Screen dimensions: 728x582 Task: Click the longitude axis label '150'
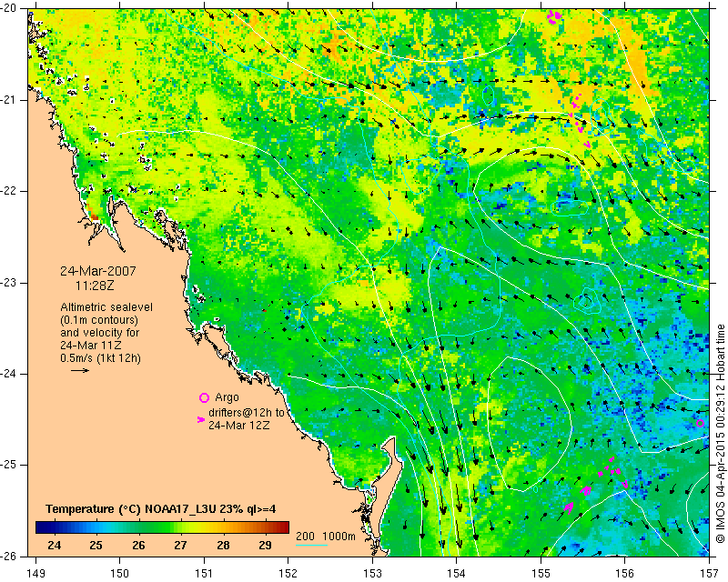(119, 574)
